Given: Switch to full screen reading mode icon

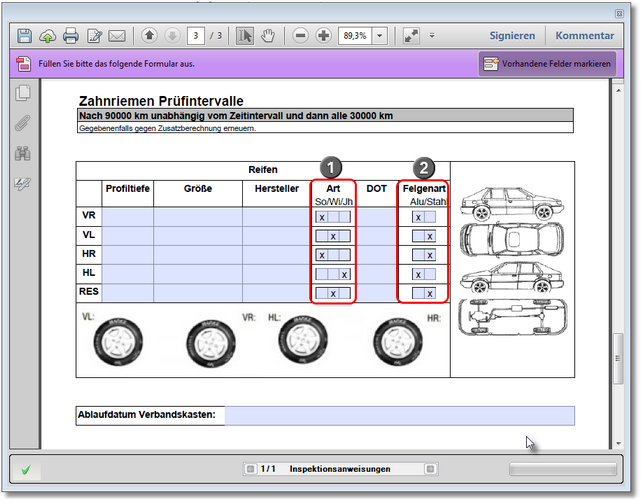Looking at the screenshot, I should (x=411, y=36).
